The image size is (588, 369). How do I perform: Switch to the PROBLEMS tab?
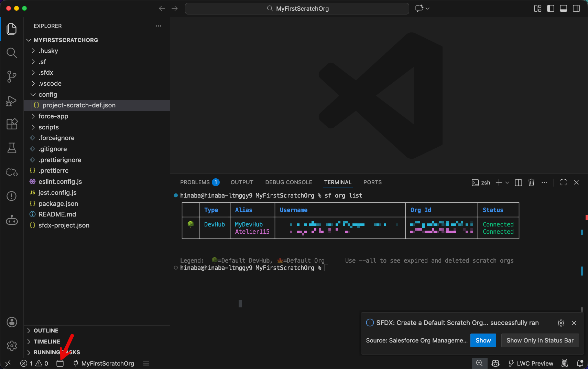(195, 182)
